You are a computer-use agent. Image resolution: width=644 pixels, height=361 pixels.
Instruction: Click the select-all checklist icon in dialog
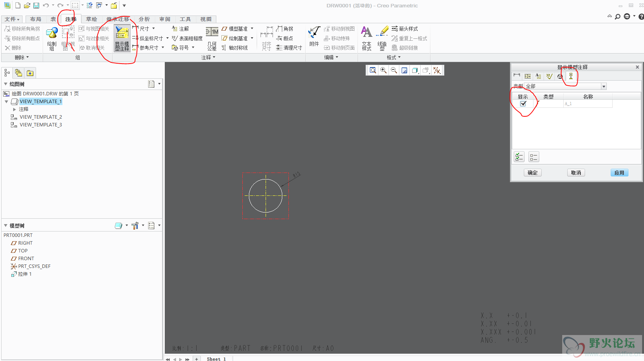tap(519, 157)
